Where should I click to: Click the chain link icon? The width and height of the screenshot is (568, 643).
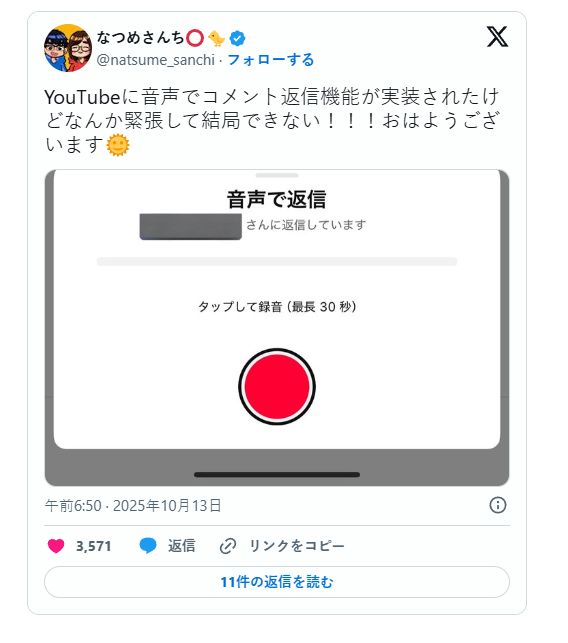point(228,546)
